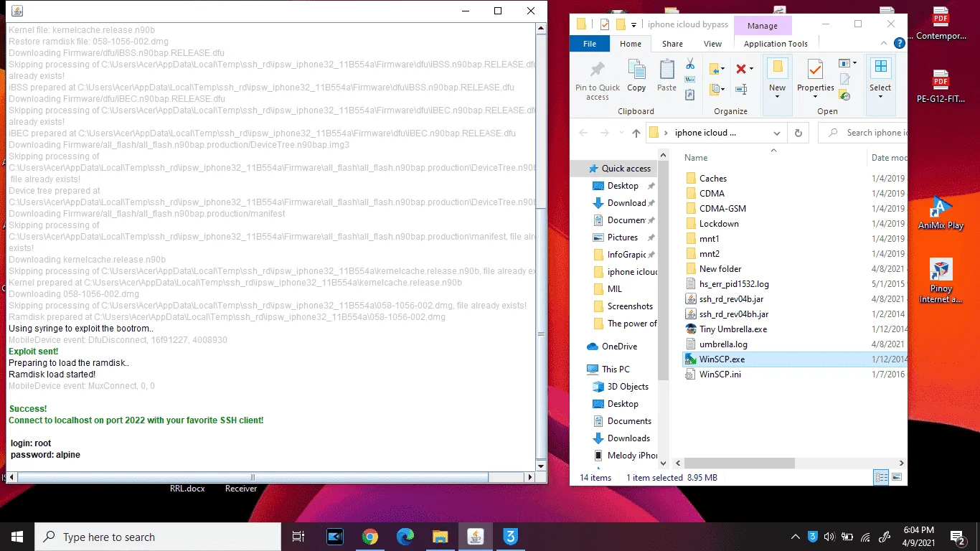The height and width of the screenshot is (551, 980).
Task: Open the Delete dropdown arrow
Action: [x=751, y=69]
